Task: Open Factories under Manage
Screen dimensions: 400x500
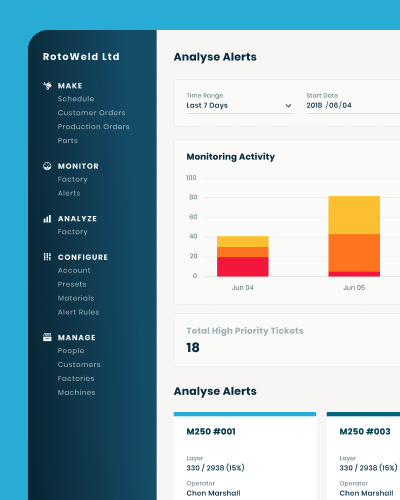Action: click(76, 379)
